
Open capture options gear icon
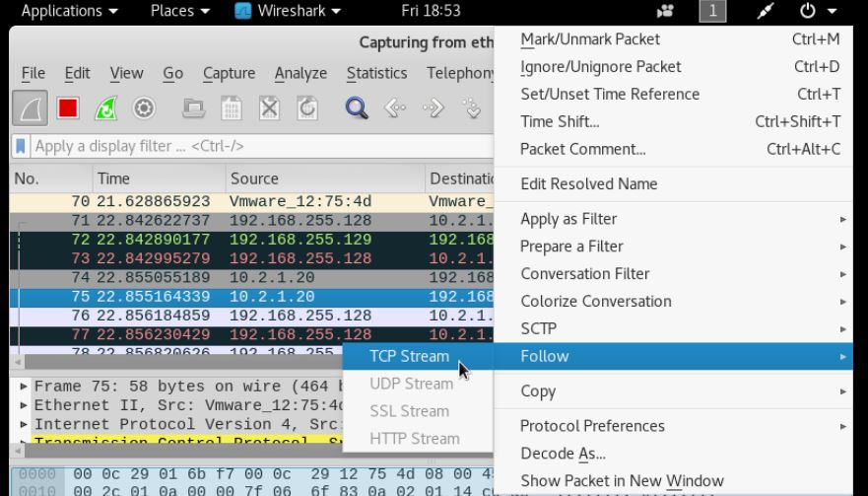(x=144, y=108)
